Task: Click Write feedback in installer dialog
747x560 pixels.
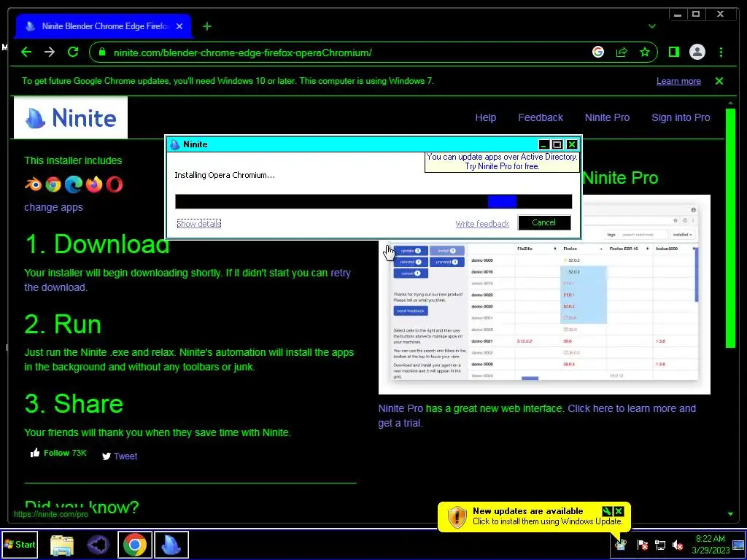Action: click(482, 224)
